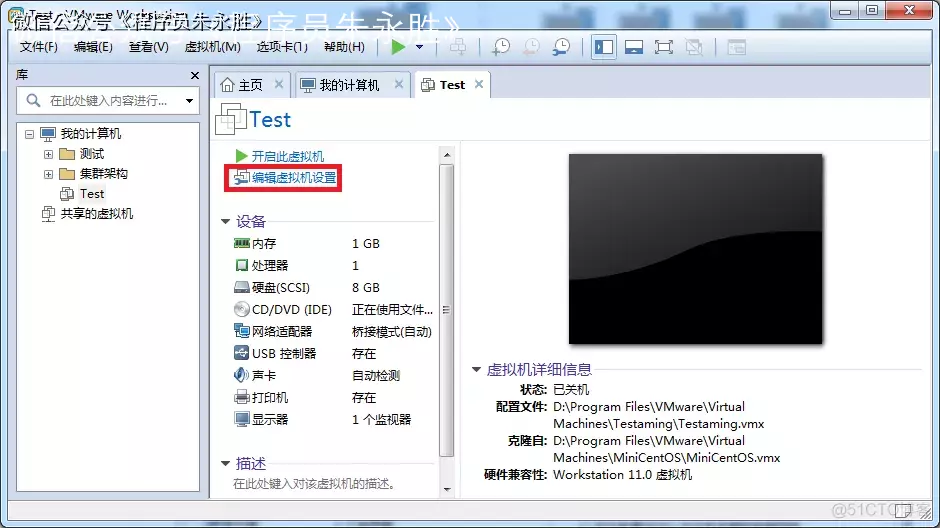
Task: Toggle the library sidebar view icon
Action: tap(603, 47)
